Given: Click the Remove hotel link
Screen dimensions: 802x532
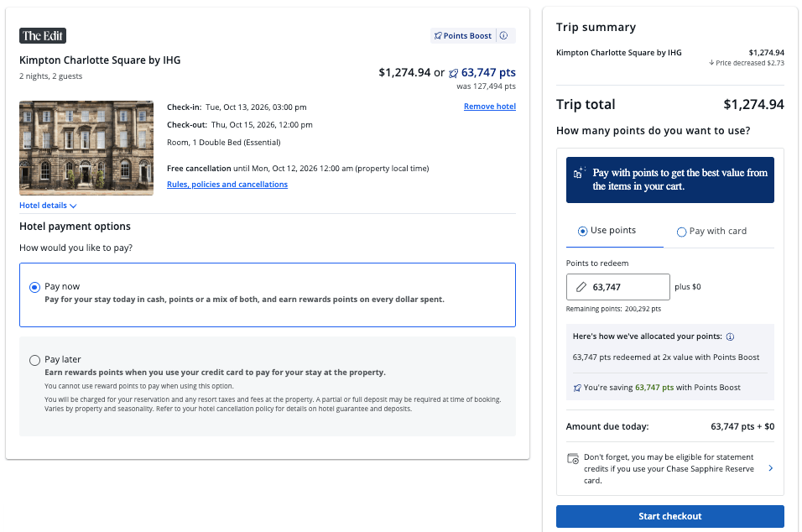Looking at the screenshot, I should 489,107.
